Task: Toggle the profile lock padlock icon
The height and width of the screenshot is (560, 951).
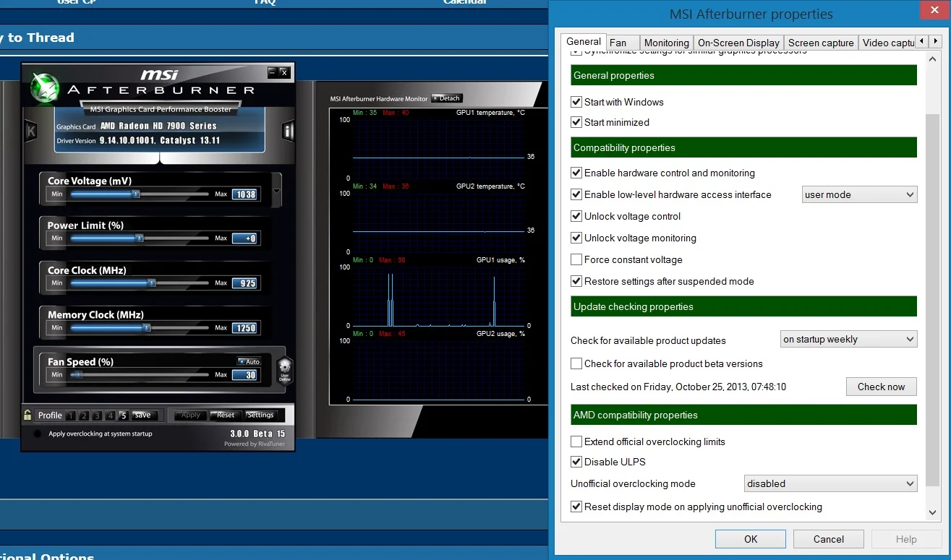Action: 27,415
